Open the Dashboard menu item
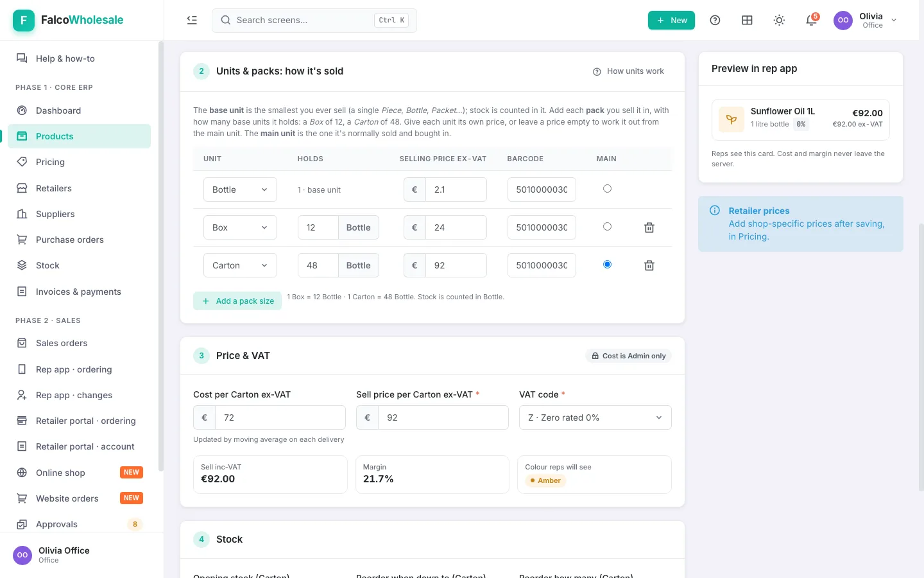 pos(80,110)
